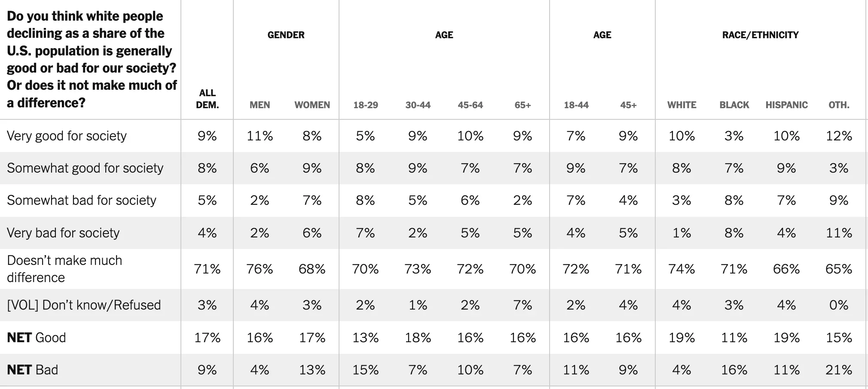The image size is (868, 389).
Task: Click the 18-29 age column header
Action: pyautogui.click(x=366, y=105)
